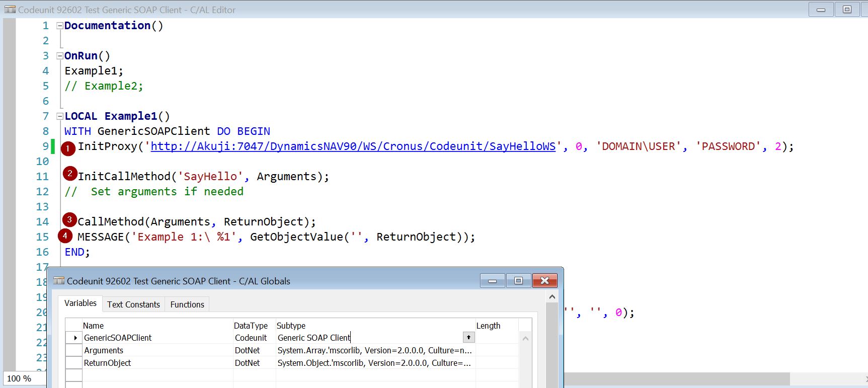Screen dimensions: 868x388
Task: Click the END; keyword line
Action: point(77,252)
